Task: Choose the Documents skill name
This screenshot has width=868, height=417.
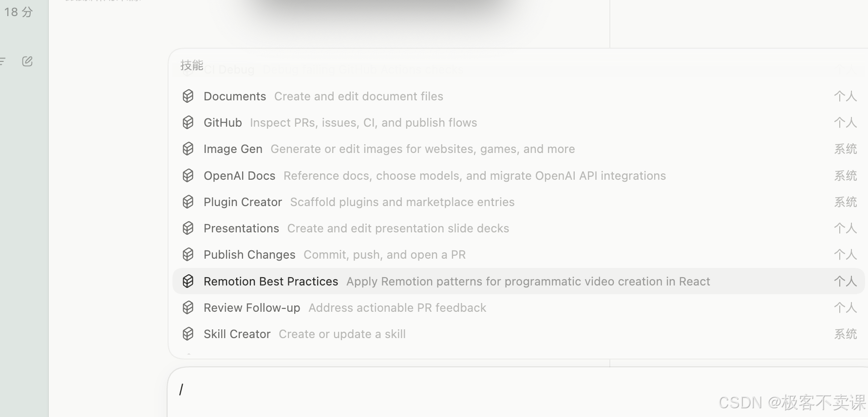Action: [x=235, y=96]
